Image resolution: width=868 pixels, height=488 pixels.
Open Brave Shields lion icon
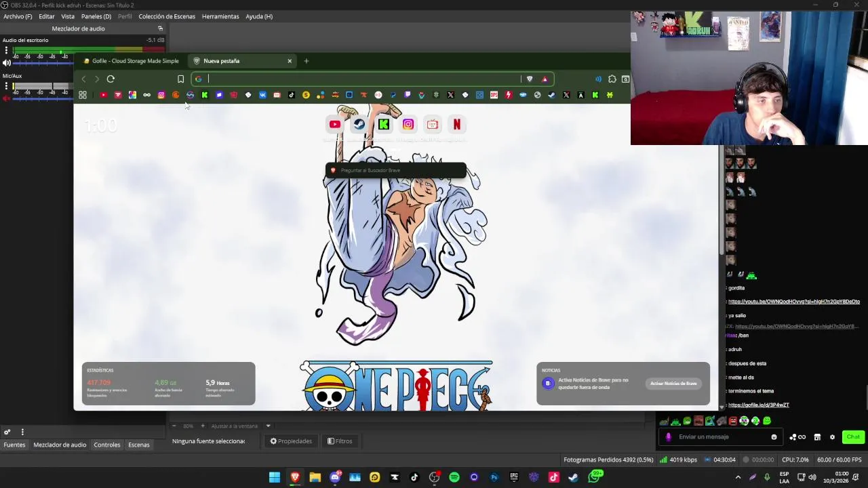point(530,79)
